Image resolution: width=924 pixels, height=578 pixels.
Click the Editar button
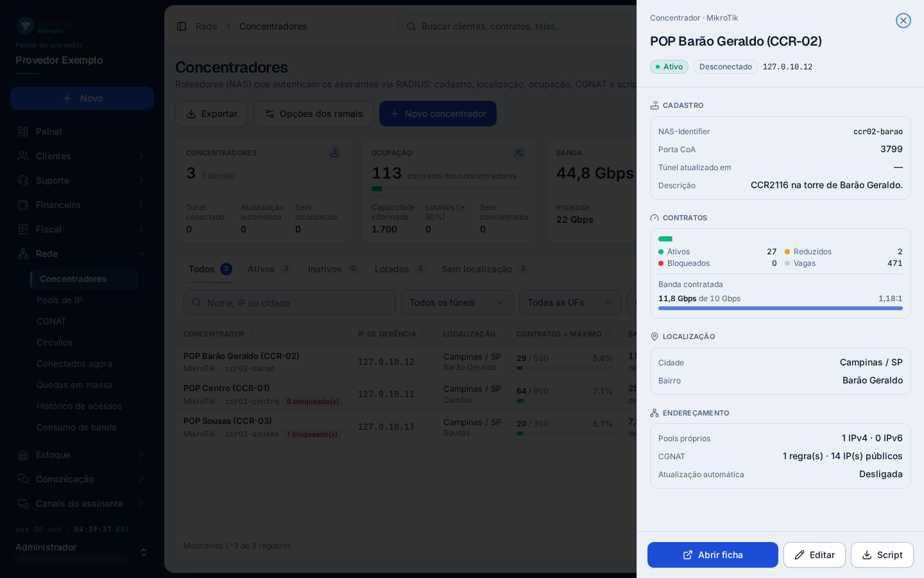click(x=814, y=555)
